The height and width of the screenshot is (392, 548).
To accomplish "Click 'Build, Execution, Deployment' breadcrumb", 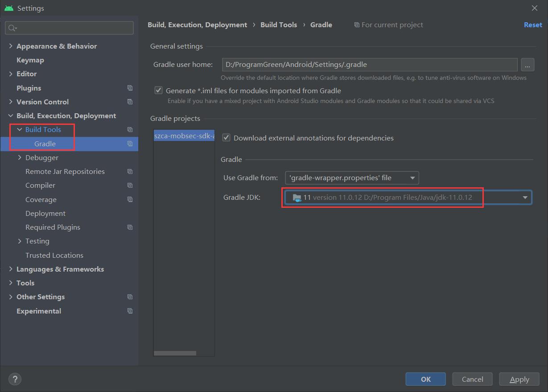I will (x=197, y=25).
